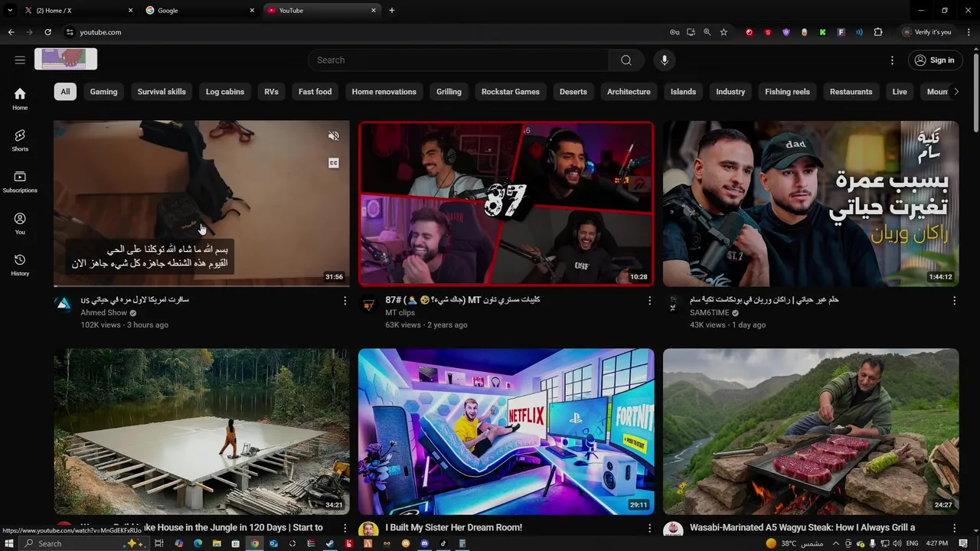
Task: Click the Windows taskbar Search box
Action: 83,543
